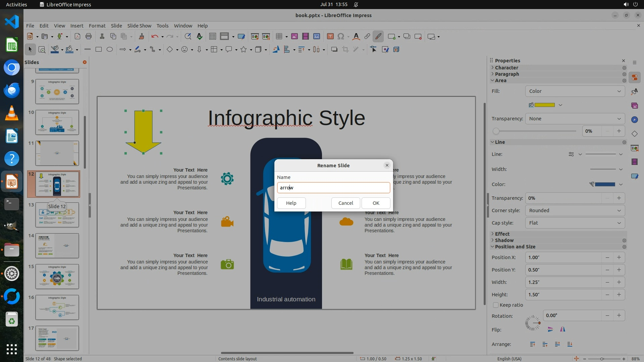
Task: Toggle Show Draw Functions toolbar button
Action: point(378,37)
